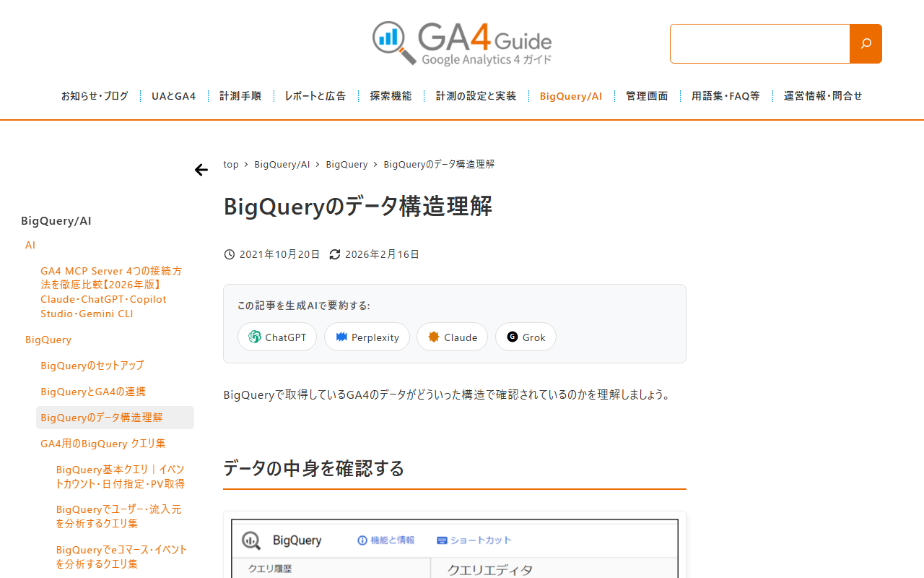Open the 計測手順 menu item
The width and height of the screenshot is (924, 578).
(240, 96)
